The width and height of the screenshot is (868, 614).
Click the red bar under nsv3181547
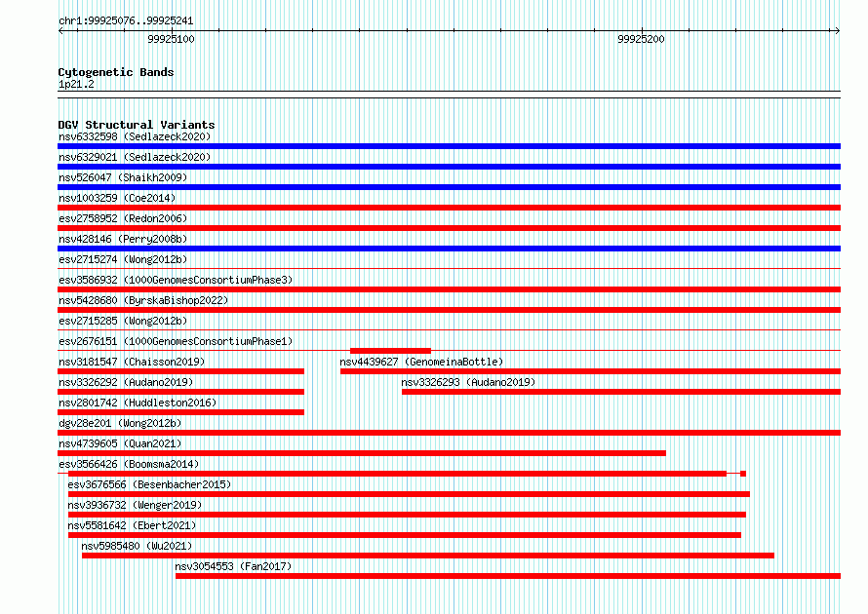181,371
